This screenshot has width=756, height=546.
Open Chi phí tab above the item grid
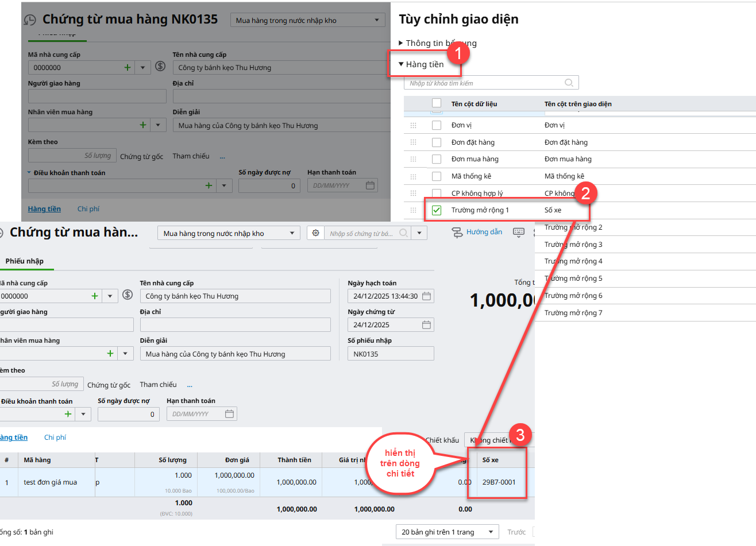55,437
